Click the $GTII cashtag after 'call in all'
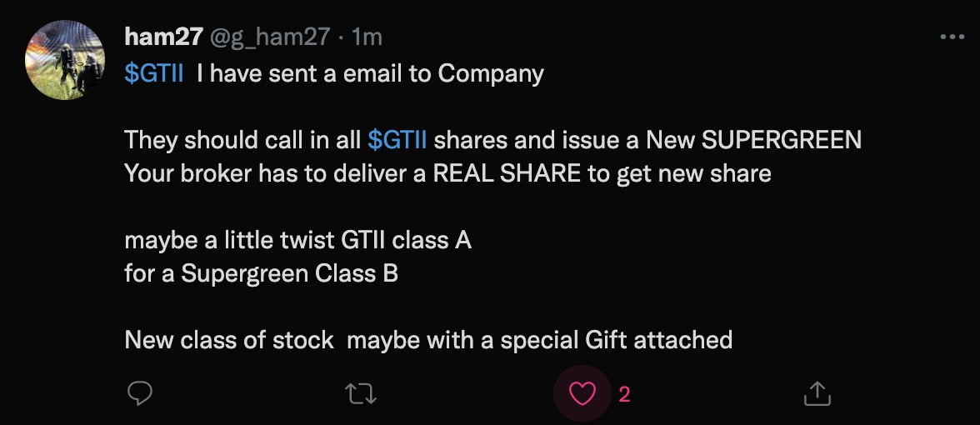980x425 pixels. pos(397,140)
